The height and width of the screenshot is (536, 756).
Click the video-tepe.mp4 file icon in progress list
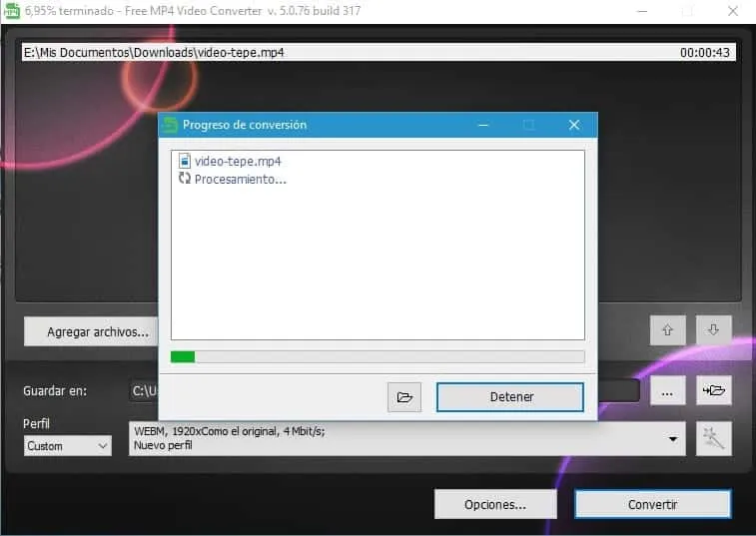[184, 161]
